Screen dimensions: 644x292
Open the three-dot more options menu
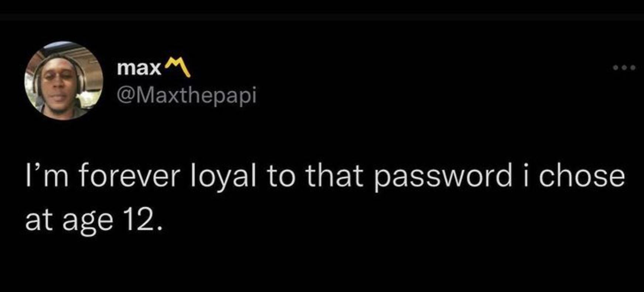pos(624,68)
